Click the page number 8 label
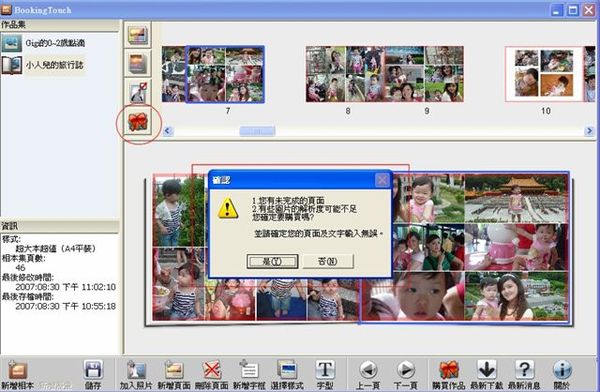Viewport: 600px width, 392px height. click(348, 111)
